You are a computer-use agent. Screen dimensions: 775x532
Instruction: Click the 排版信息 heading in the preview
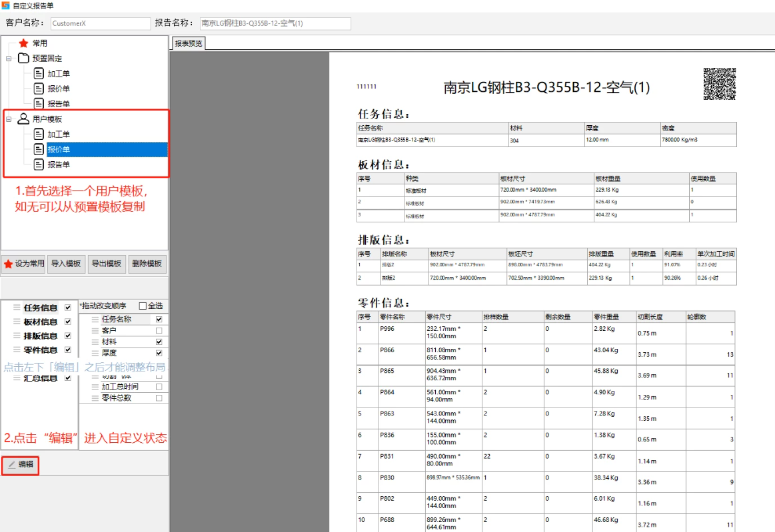(384, 240)
